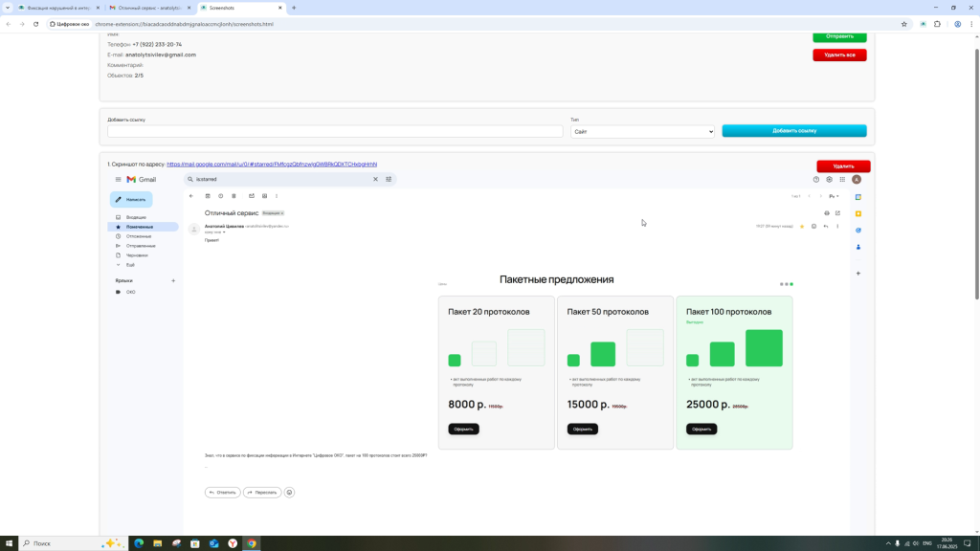Expand the "Ещё" item in Gmail sidebar

coord(130,265)
